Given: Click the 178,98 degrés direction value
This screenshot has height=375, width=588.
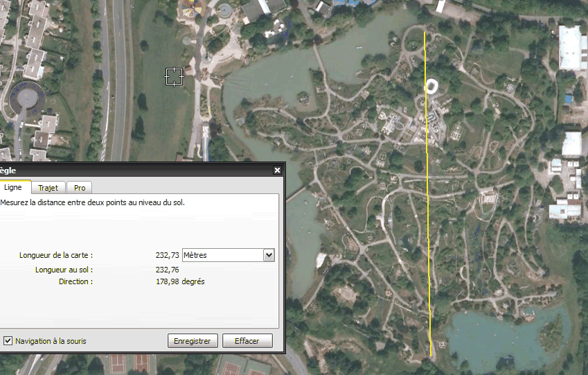Looking at the screenshot, I should [180, 281].
